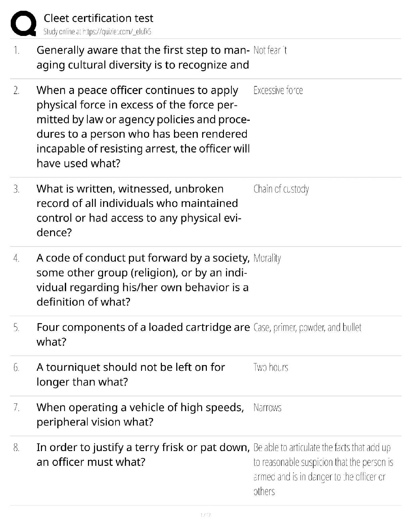Screen dimensions: 411x532
Task: Select 'Case, primer, powder, and bullet' answer
Action: tap(307, 327)
